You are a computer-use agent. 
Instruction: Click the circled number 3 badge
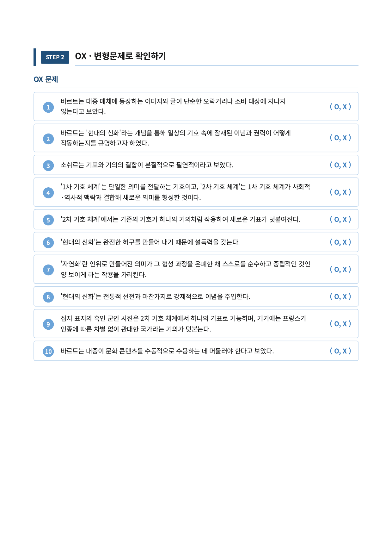[x=48, y=165]
